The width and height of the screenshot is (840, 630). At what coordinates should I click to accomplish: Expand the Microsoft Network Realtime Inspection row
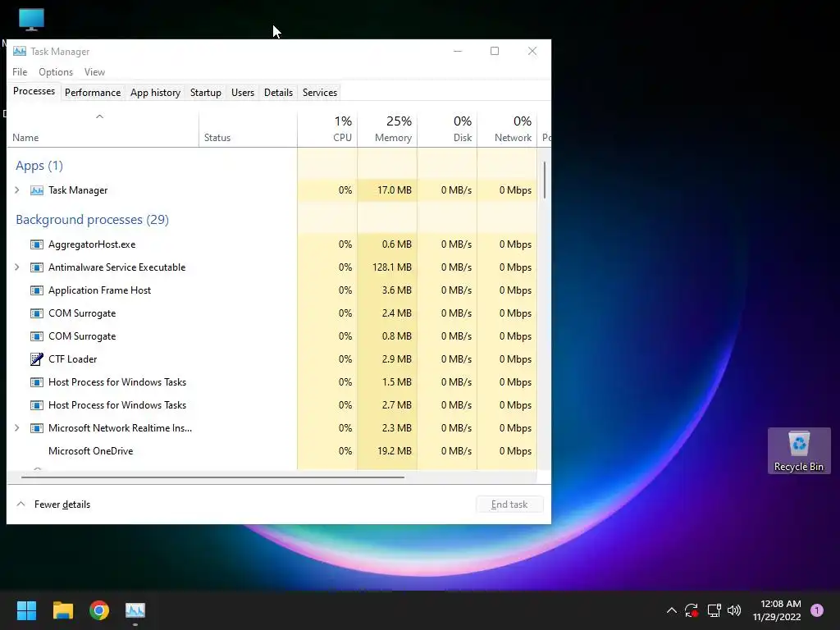pos(17,428)
